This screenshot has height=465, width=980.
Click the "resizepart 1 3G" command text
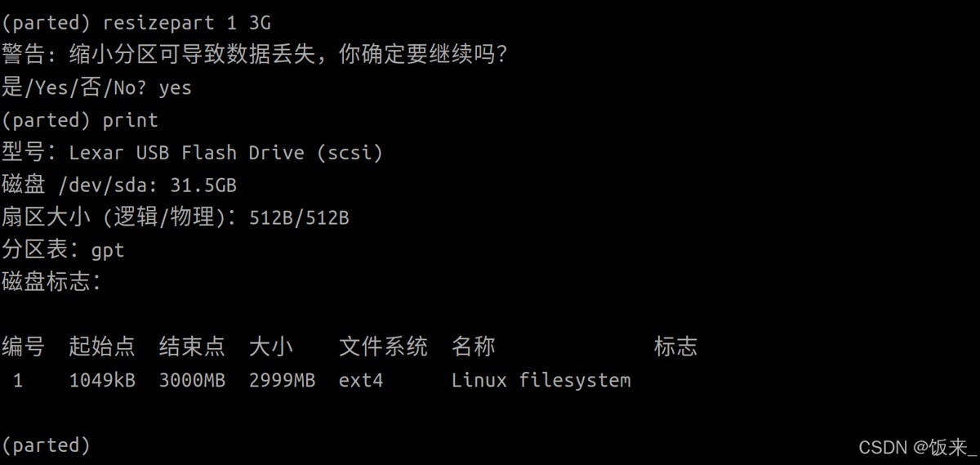(x=186, y=23)
